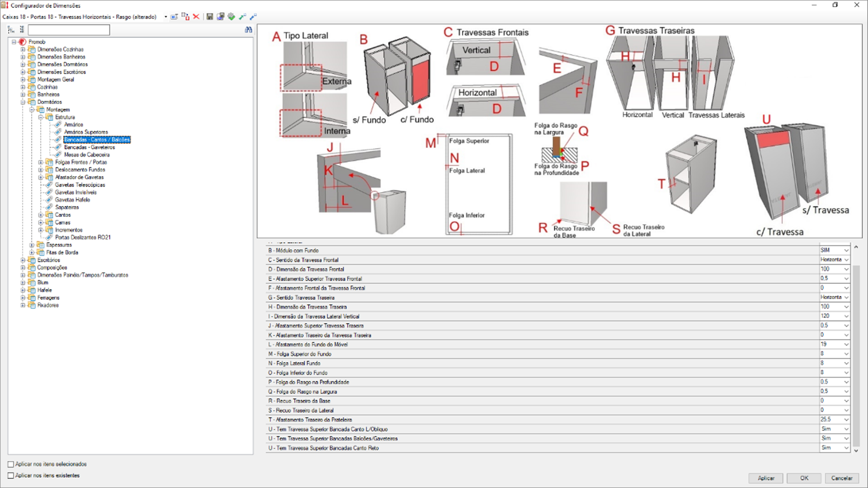Click the expand-all tree icon
This screenshot has height=488, width=868.
pyautogui.click(x=11, y=30)
